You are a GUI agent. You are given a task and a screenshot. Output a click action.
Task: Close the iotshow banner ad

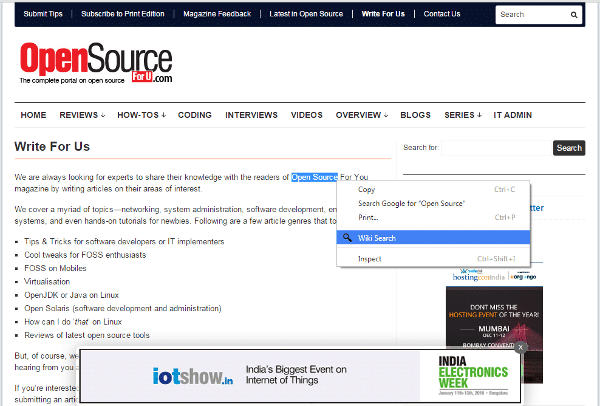pos(520,347)
